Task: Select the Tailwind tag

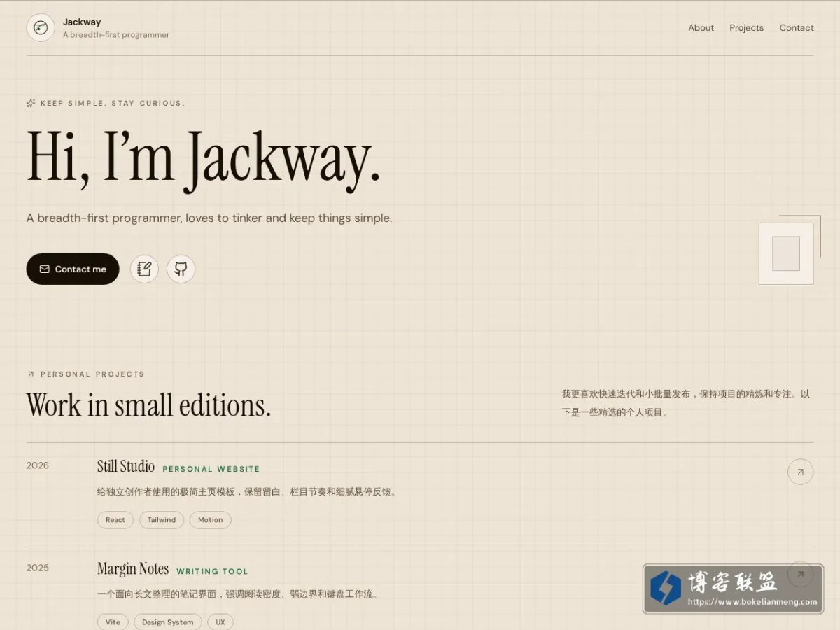Action: [162, 520]
